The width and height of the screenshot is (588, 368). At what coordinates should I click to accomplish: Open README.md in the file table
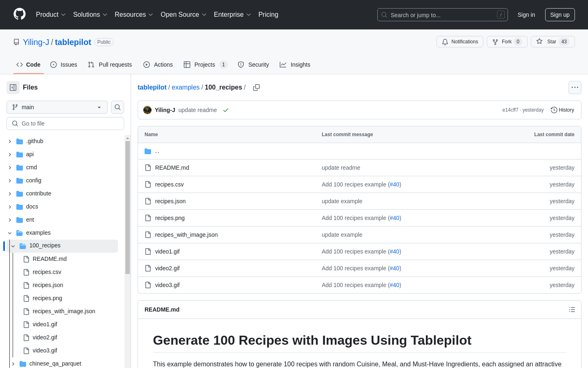point(172,168)
